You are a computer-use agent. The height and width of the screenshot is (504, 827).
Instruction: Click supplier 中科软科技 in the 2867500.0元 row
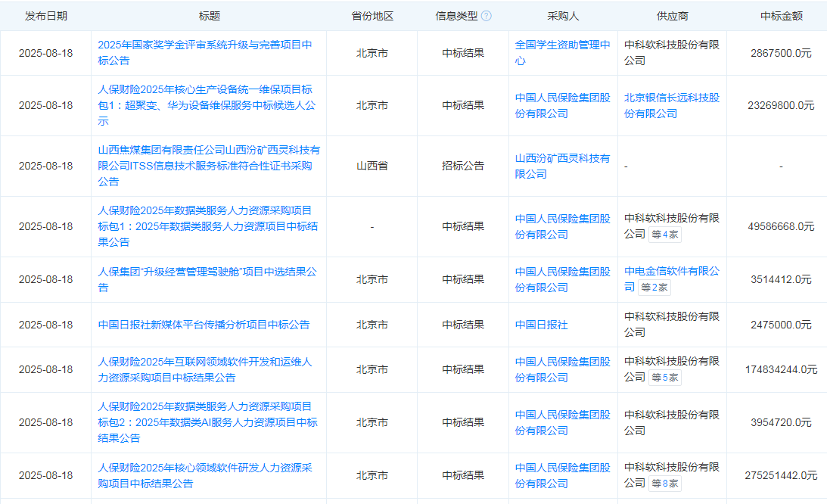672,53
